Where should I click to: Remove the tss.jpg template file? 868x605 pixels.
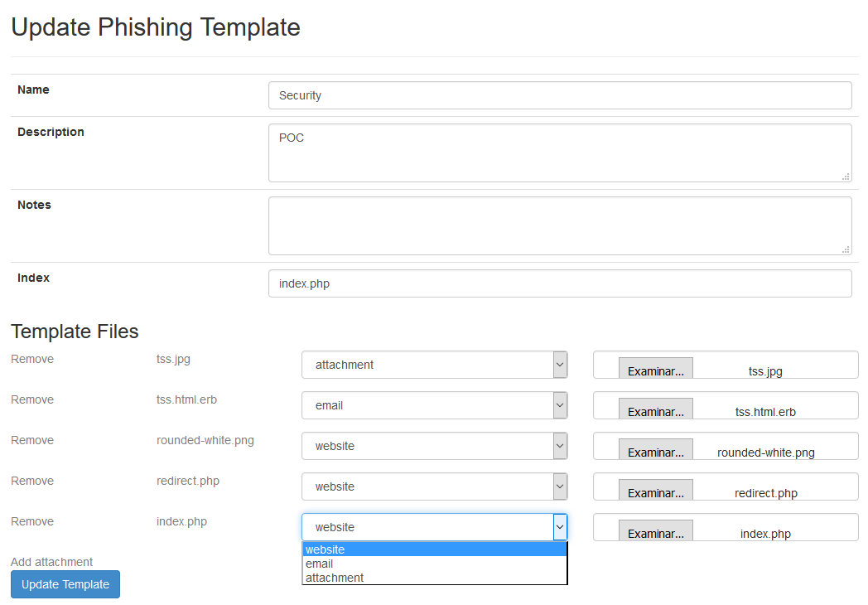pos(32,359)
